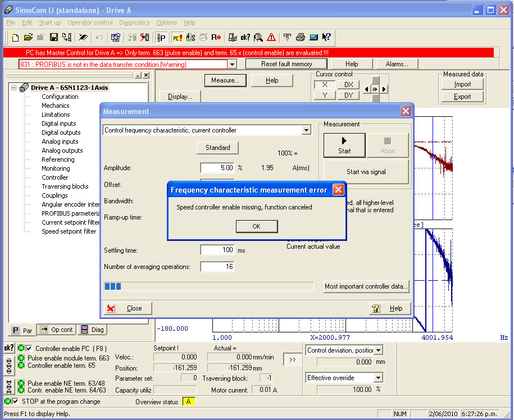Click the Open folder toolbar icon

tap(28, 38)
